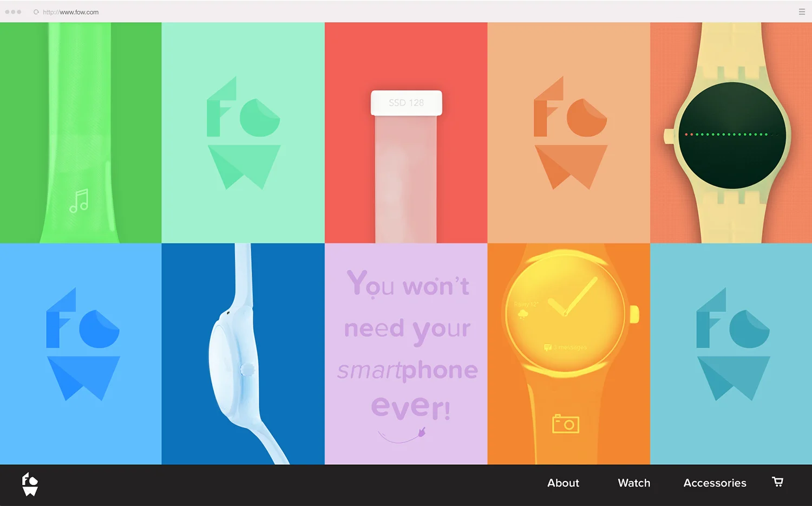Click the mint green FOW logo tile

243,133
